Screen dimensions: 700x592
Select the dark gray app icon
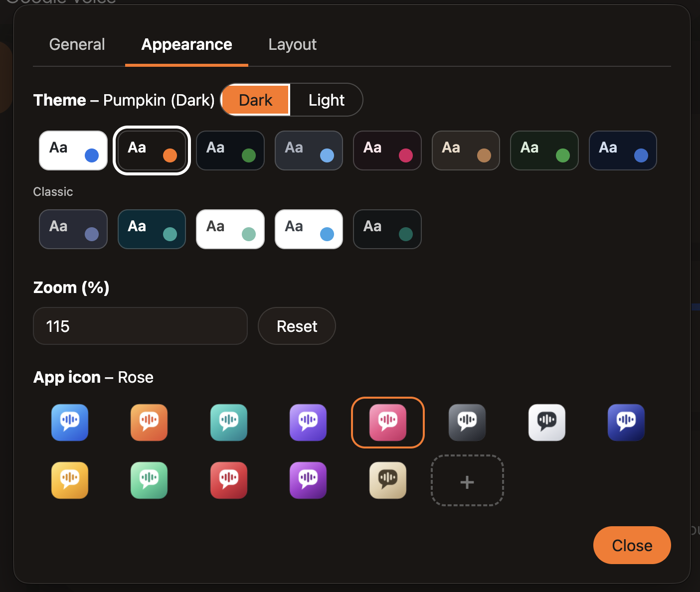pos(467,423)
